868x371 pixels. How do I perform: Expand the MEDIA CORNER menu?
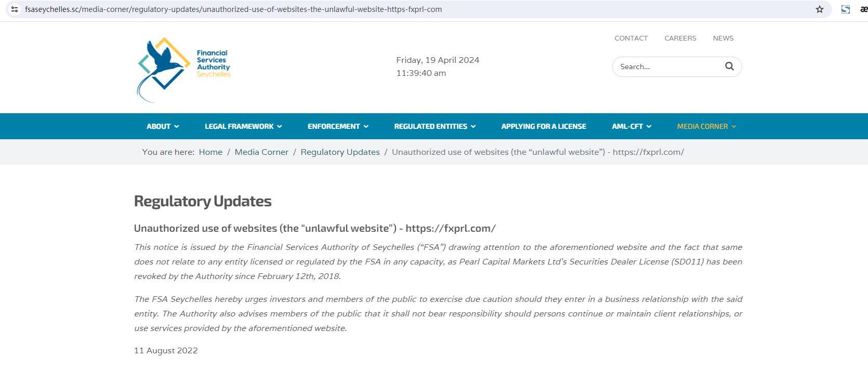706,126
